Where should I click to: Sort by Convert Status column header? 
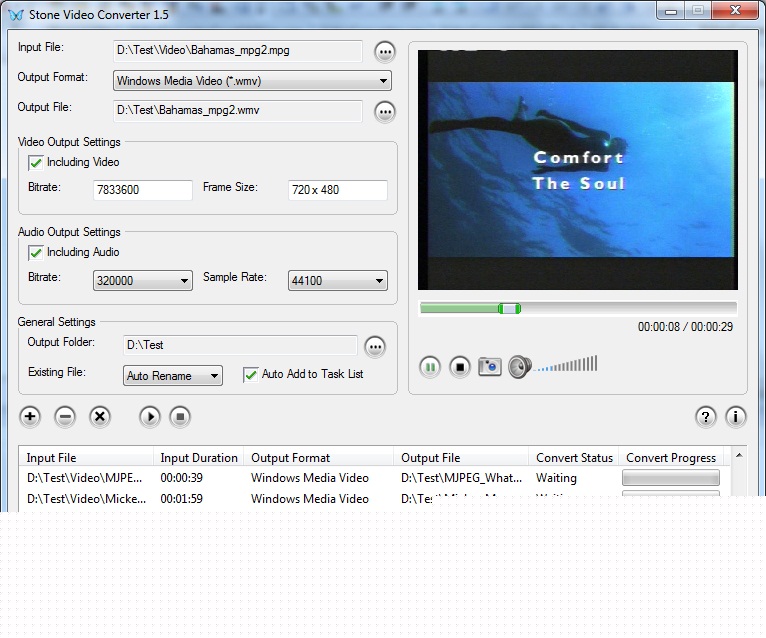tap(574, 458)
